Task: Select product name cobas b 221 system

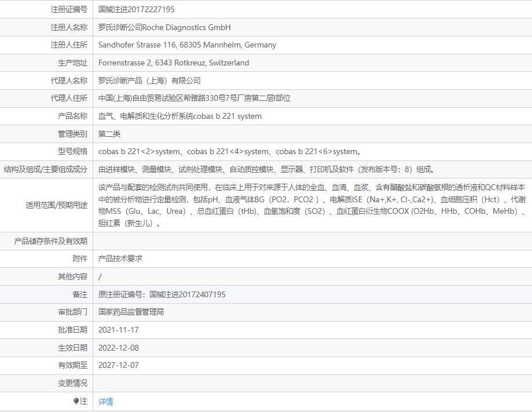Action: pyautogui.click(x=180, y=116)
